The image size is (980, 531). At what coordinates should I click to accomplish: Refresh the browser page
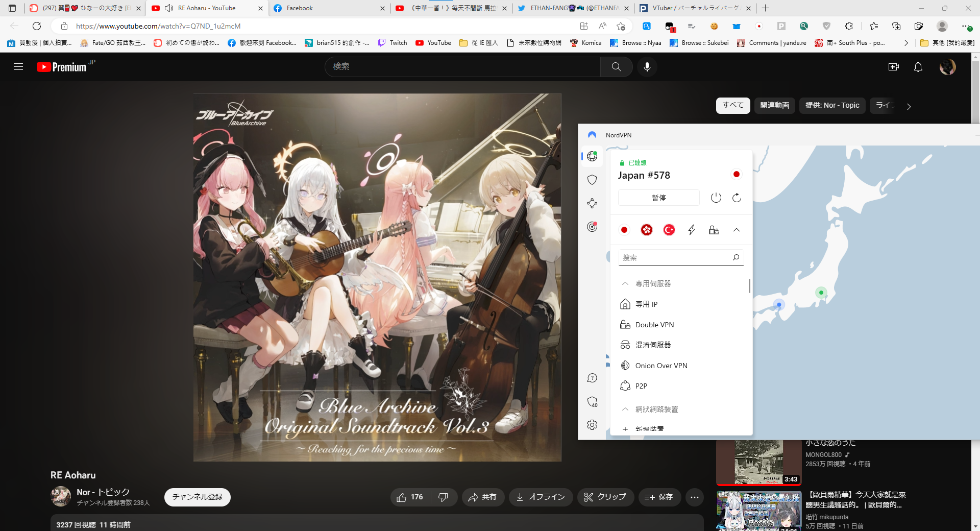37,26
